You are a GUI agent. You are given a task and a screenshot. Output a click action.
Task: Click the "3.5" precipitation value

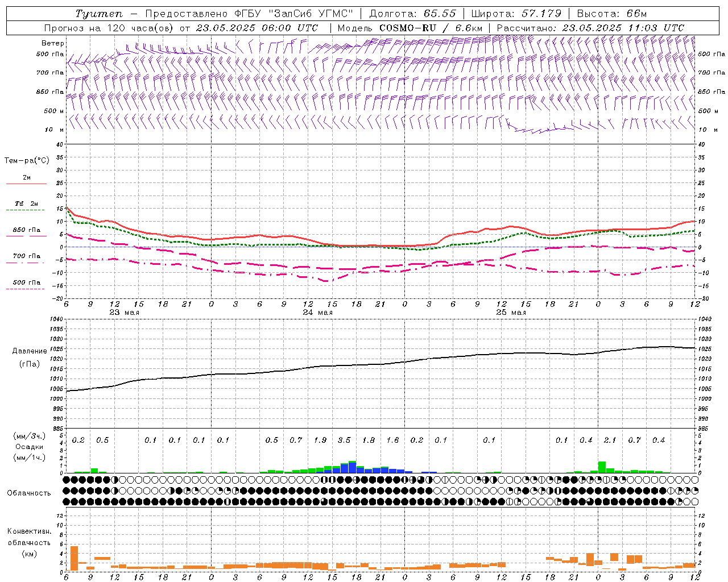[x=345, y=440]
